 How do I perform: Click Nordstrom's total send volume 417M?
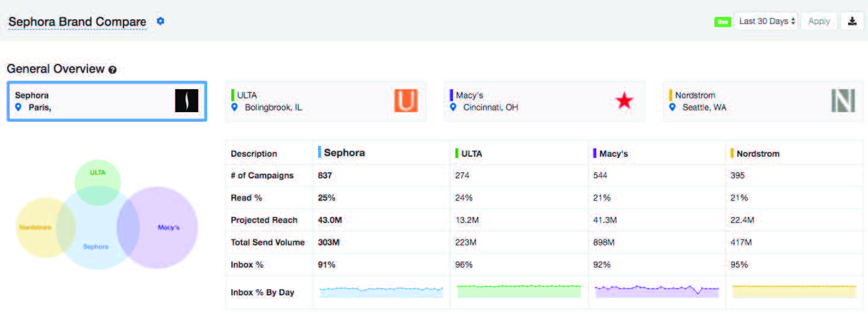click(741, 242)
